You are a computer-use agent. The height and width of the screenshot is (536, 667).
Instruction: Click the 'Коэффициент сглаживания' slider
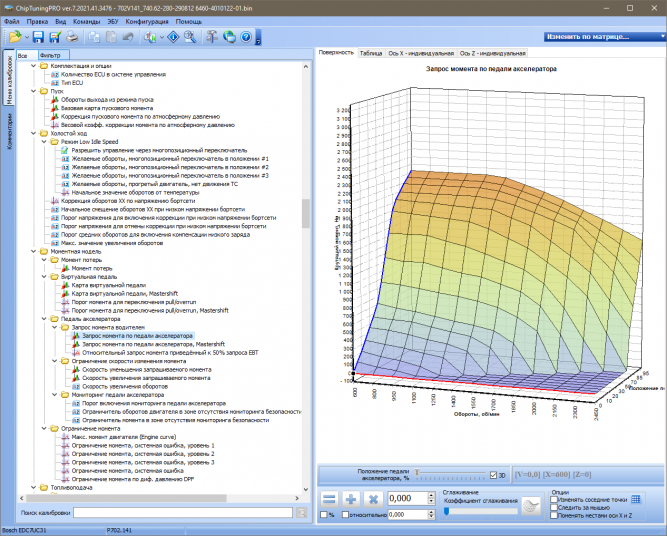pyautogui.click(x=481, y=511)
